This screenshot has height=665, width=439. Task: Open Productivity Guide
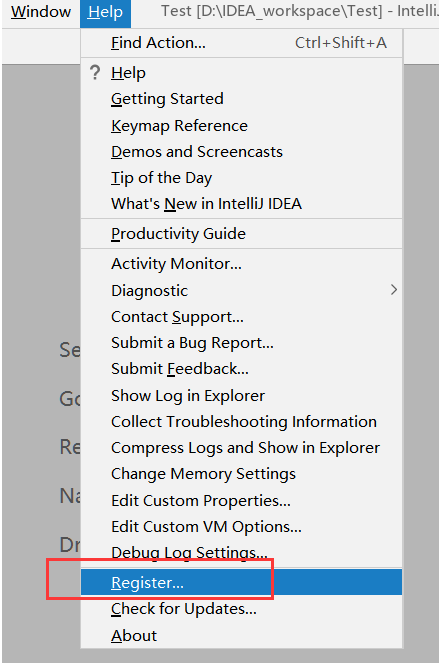point(241,234)
